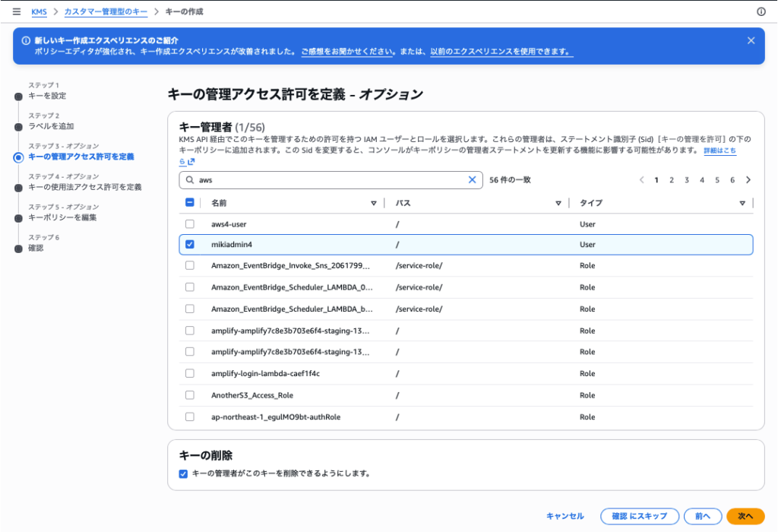Image resolution: width=778 pixels, height=532 pixels.
Task: Go to the previous results page arrow
Action: pos(641,179)
